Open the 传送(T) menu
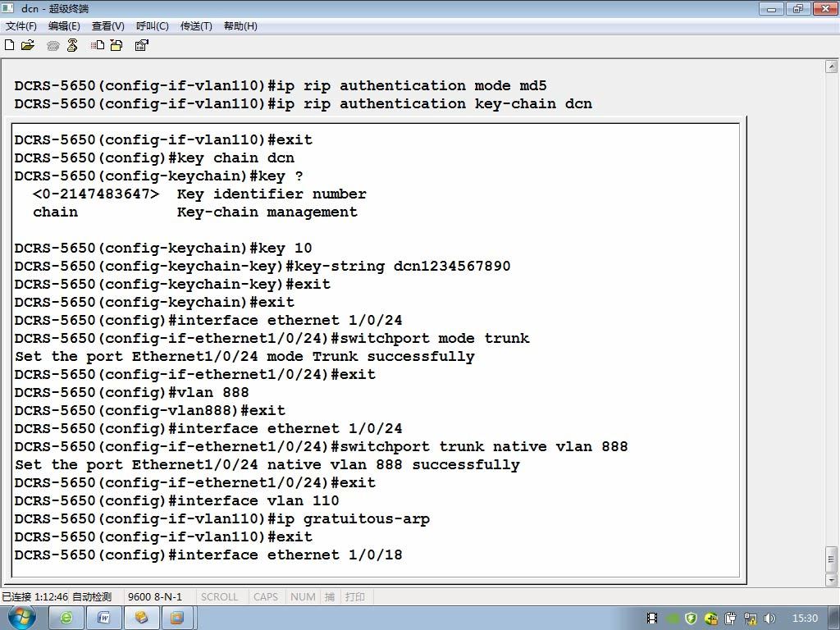Image resolution: width=840 pixels, height=630 pixels. coord(196,25)
